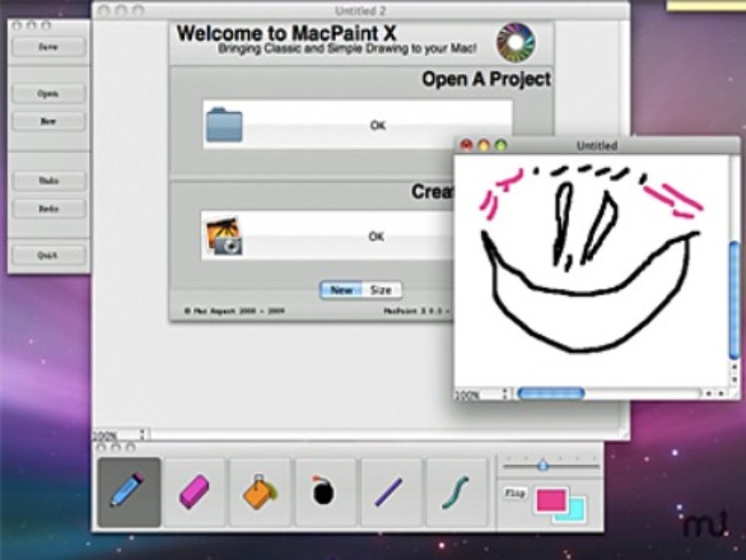Select the black Bomb tool

(x=326, y=492)
